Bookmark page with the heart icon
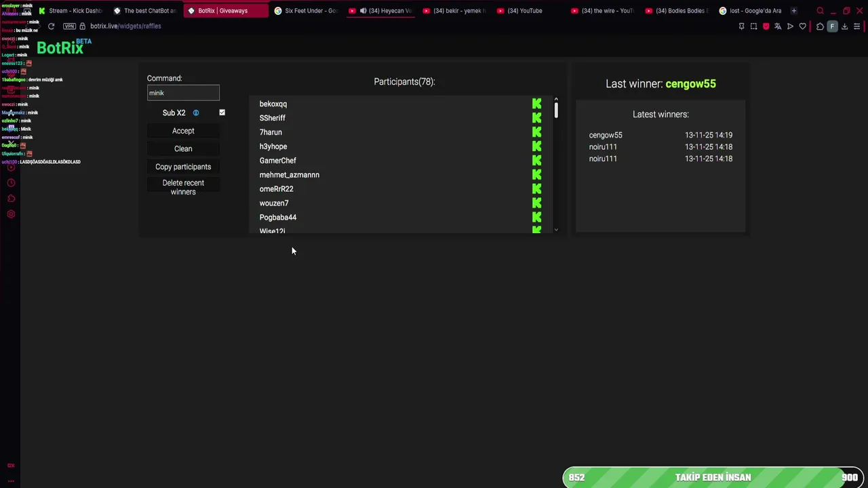Viewport: 868px width, 488px height. click(803, 26)
